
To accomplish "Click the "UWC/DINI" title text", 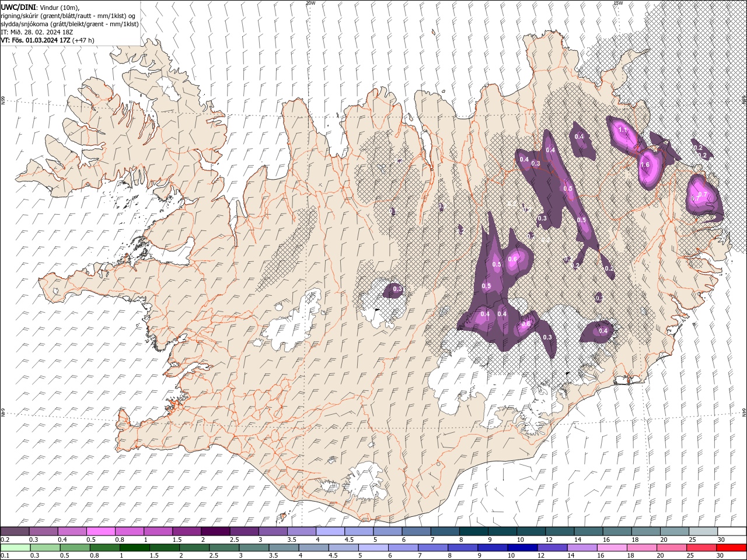I will pos(19,6).
